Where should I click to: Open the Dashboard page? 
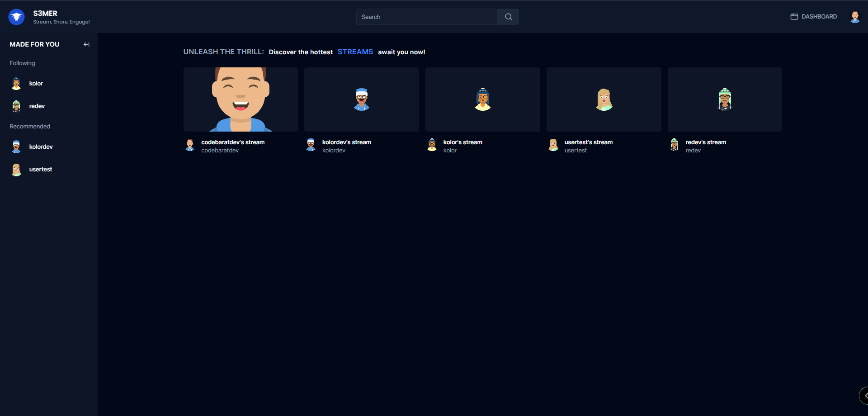pyautogui.click(x=814, y=17)
